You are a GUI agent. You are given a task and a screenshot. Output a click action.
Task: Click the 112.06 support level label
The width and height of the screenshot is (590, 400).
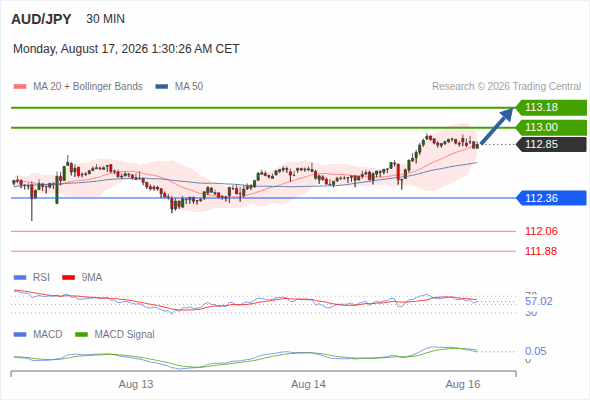click(541, 231)
